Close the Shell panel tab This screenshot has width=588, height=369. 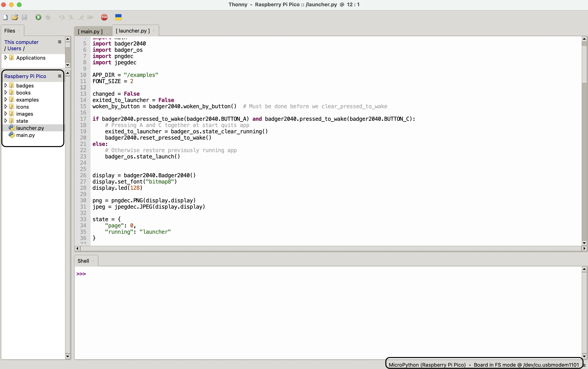coord(93,261)
